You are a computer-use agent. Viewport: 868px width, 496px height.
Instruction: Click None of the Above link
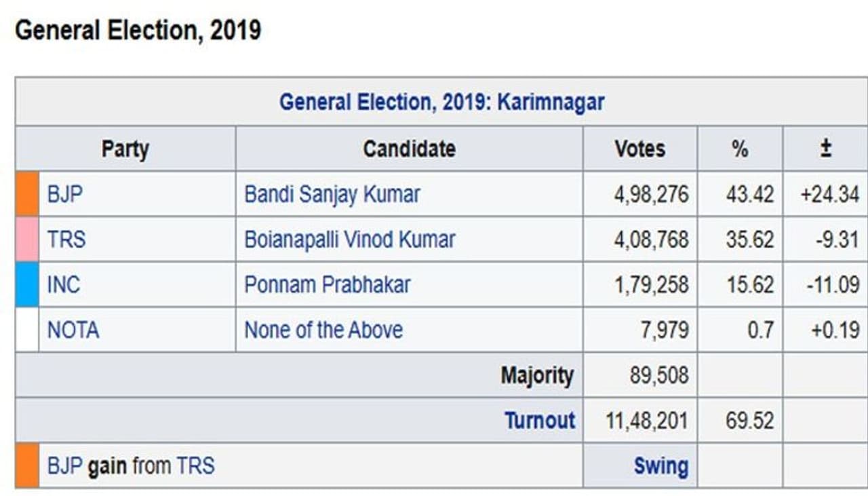pyautogui.click(x=323, y=330)
